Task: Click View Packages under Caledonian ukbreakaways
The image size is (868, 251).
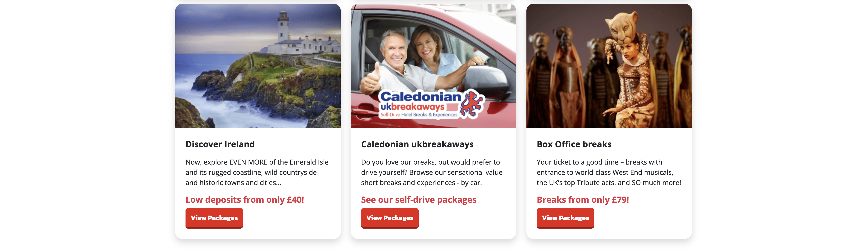Action: pyautogui.click(x=390, y=218)
